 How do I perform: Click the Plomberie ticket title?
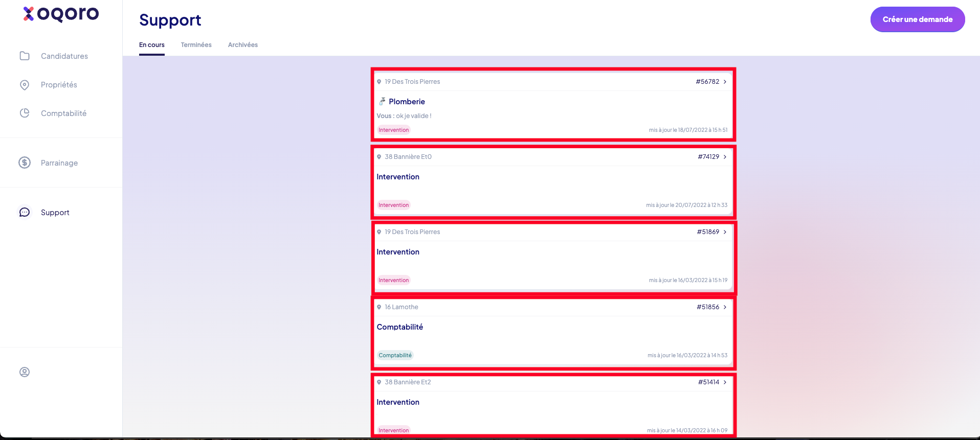tap(407, 102)
